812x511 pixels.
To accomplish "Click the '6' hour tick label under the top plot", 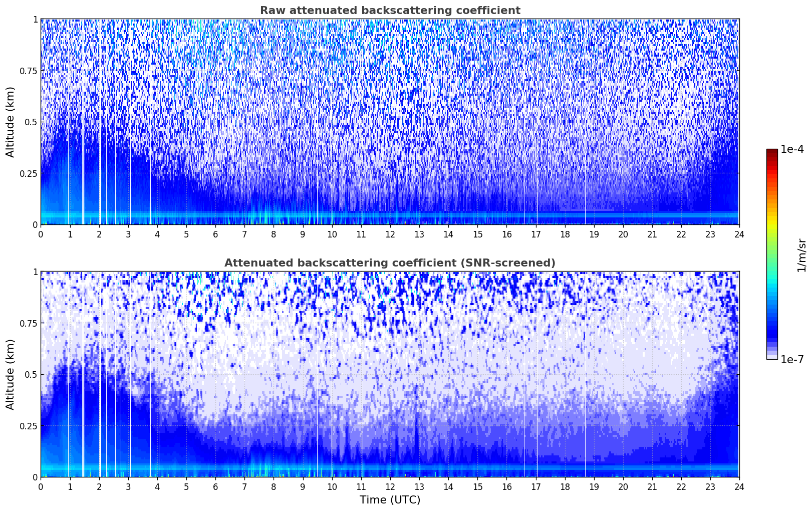I will 215,234.
